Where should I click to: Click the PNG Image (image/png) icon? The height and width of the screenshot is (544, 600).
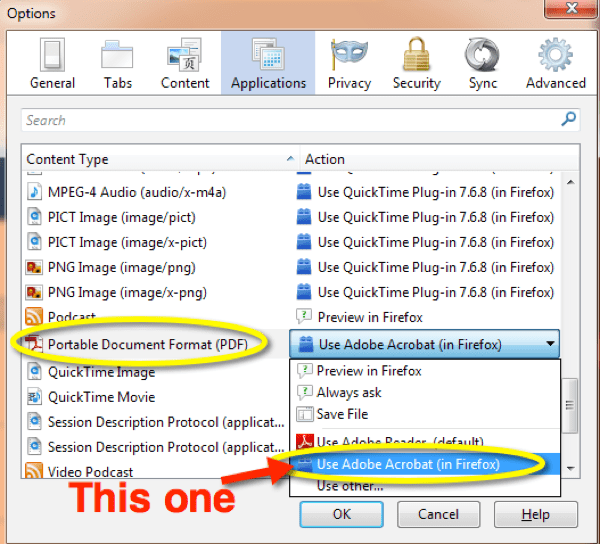point(34,267)
